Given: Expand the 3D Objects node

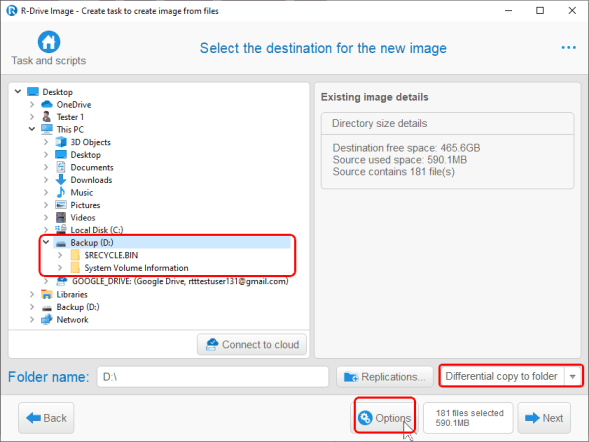Looking at the screenshot, I should coord(46,142).
